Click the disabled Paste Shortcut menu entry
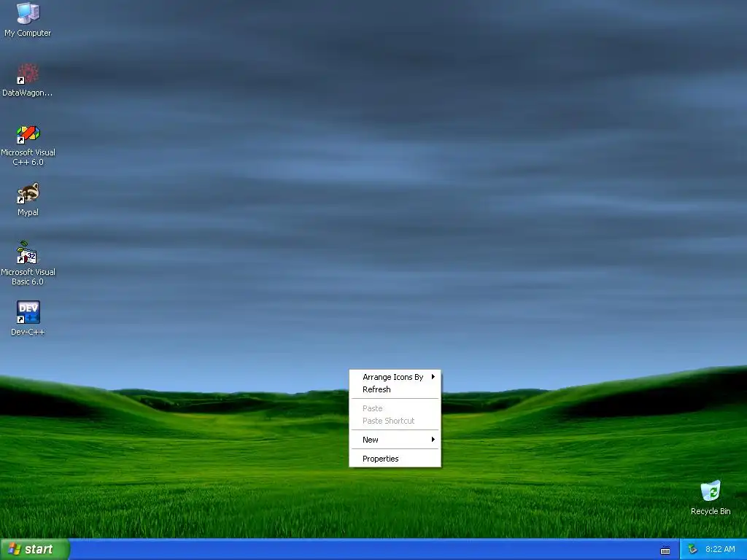747x560 pixels. [395, 421]
